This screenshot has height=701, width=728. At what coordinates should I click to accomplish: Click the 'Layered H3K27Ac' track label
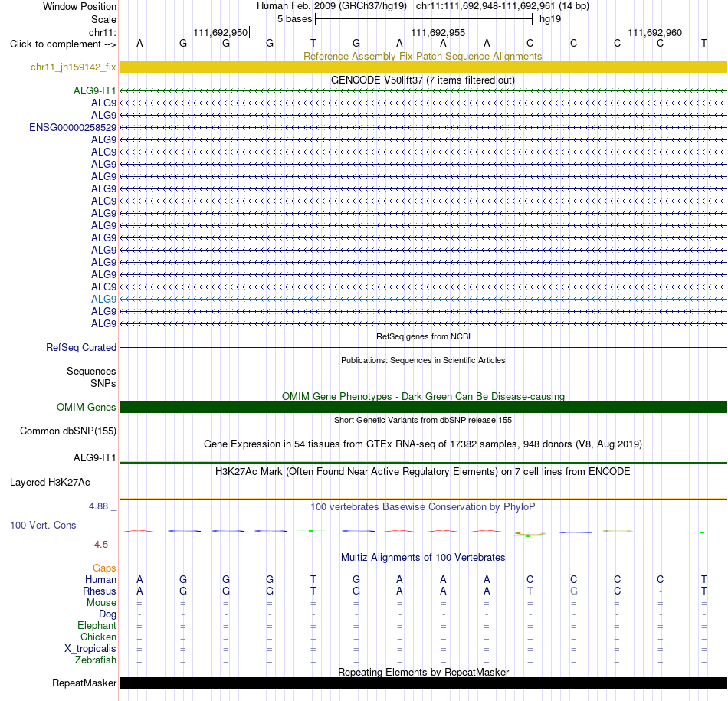coord(50,483)
